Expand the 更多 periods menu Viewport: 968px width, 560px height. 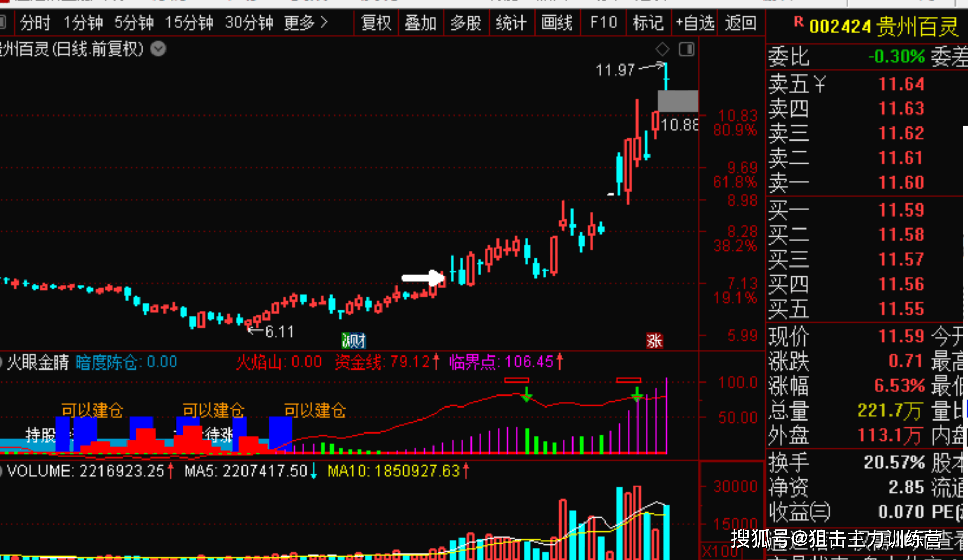(306, 23)
